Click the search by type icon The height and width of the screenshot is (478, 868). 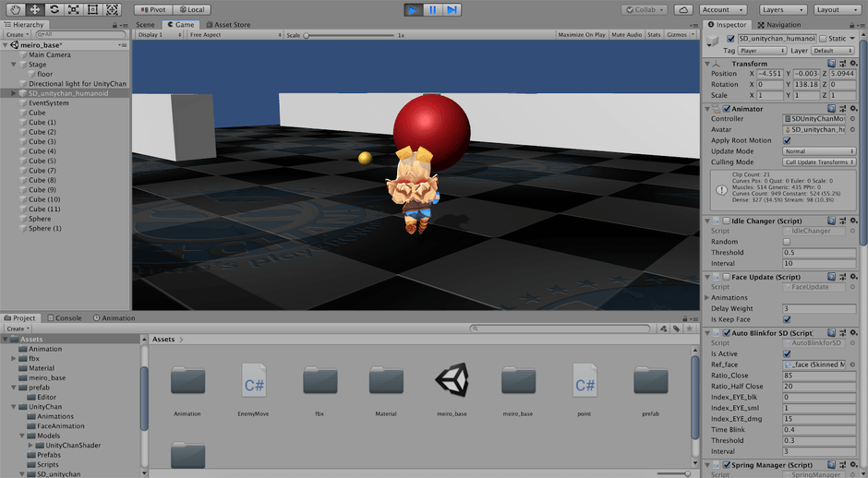coord(663,329)
